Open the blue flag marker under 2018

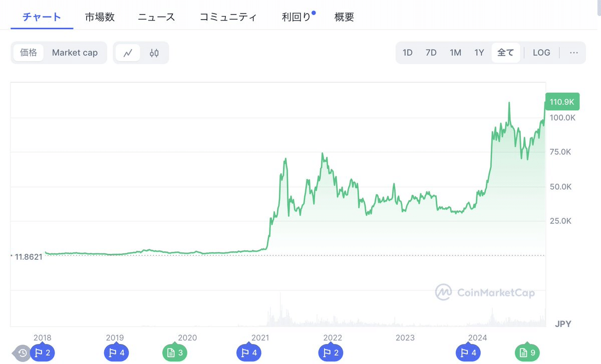tap(43, 353)
